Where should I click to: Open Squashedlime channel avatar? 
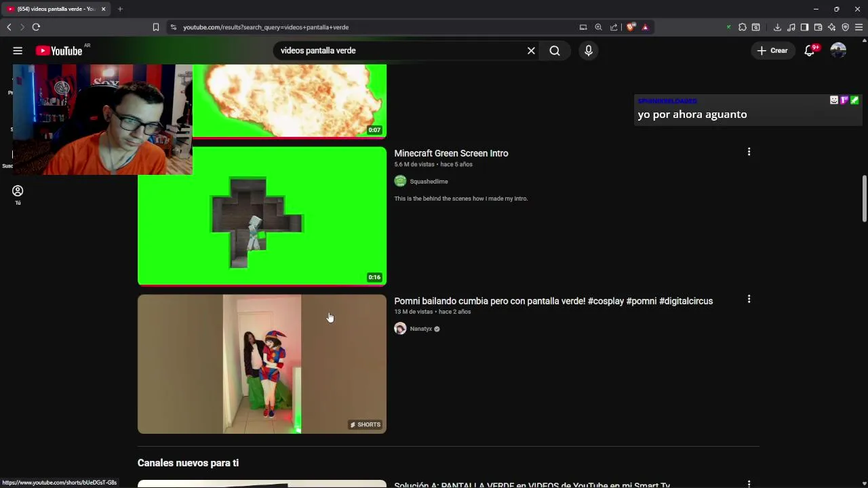[400, 181]
